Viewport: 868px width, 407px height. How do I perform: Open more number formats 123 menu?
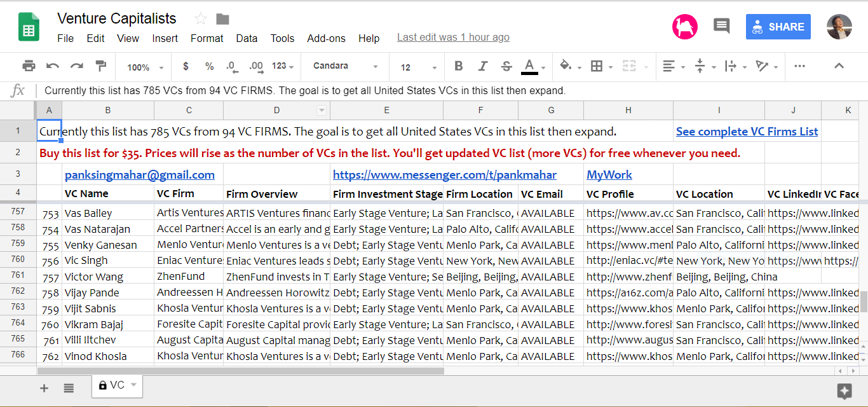[282, 66]
